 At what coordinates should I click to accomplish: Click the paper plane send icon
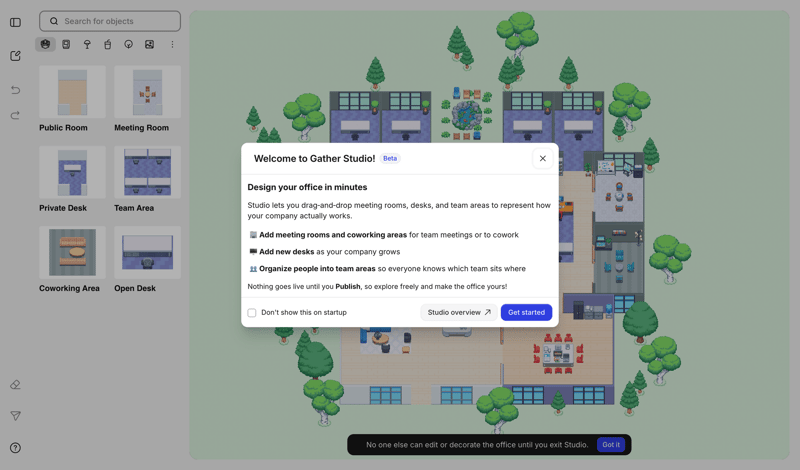click(15, 416)
